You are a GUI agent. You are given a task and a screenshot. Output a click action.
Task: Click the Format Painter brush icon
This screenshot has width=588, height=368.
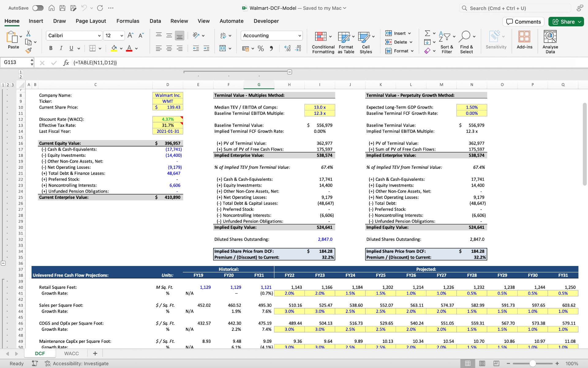[28, 51]
